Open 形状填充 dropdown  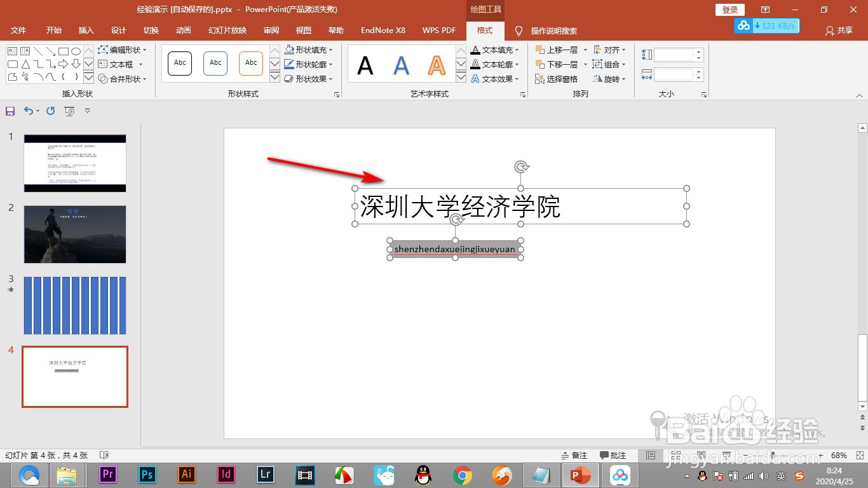(x=308, y=50)
